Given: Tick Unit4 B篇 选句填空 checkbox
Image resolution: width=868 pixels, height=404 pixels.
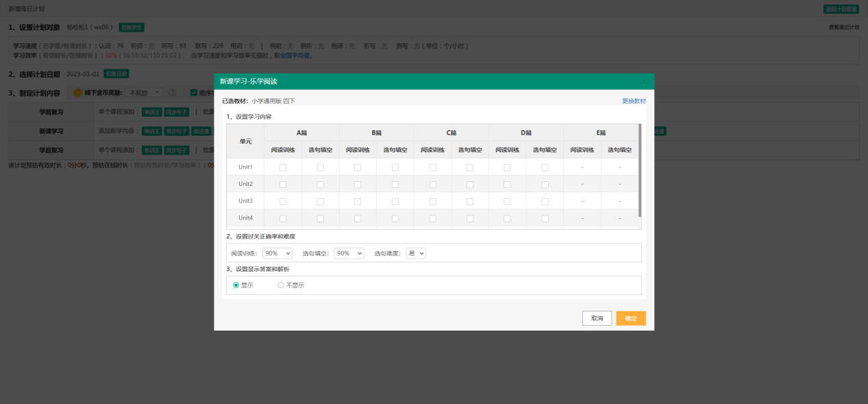Looking at the screenshot, I should (395, 218).
